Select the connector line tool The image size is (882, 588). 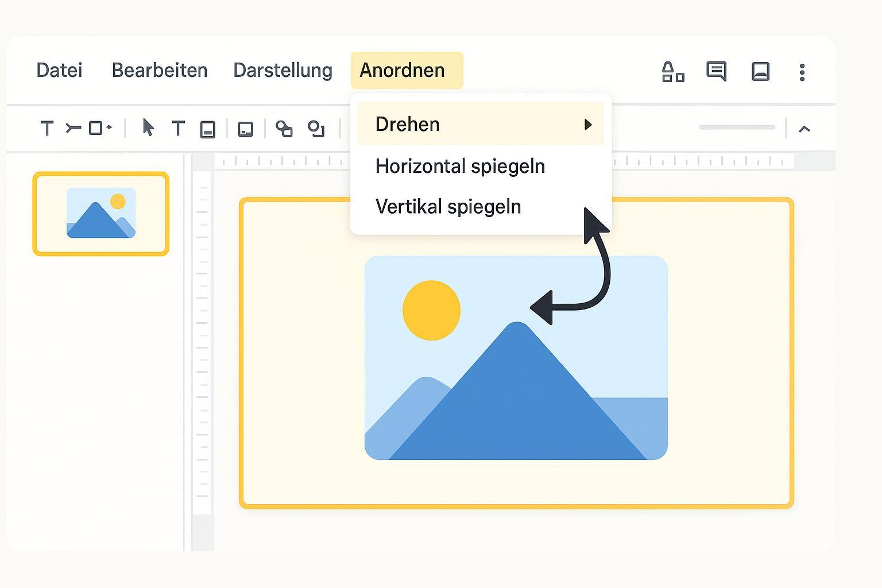coord(73,128)
